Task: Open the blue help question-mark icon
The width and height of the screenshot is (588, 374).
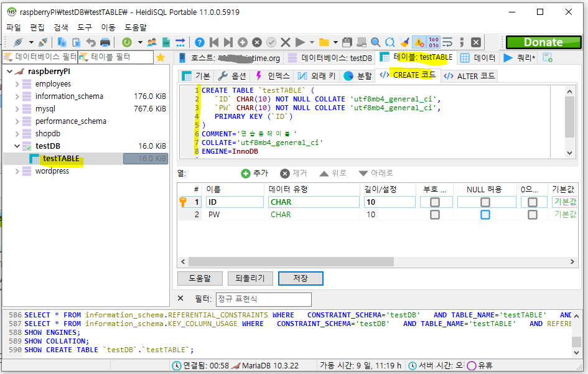Action: click(200, 42)
